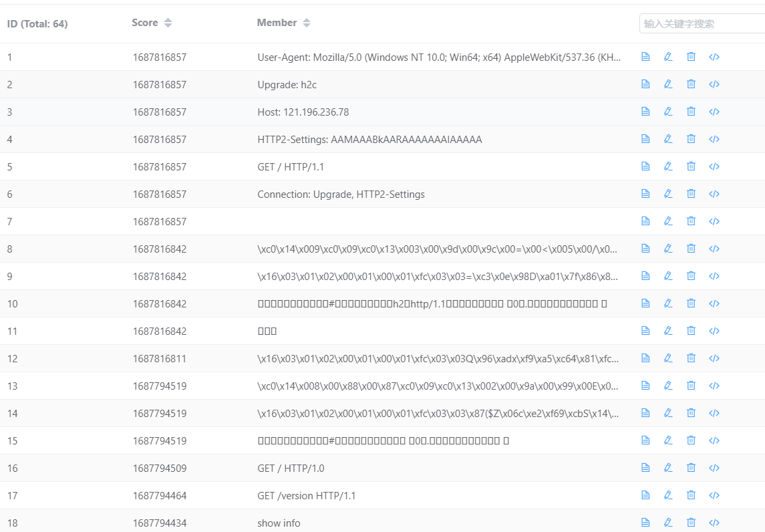Click the Score column header
The height and width of the screenshot is (532, 765).
point(145,23)
